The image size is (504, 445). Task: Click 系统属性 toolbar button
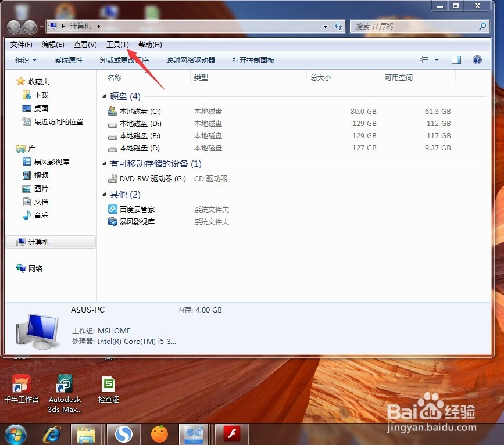click(x=69, y=60)
